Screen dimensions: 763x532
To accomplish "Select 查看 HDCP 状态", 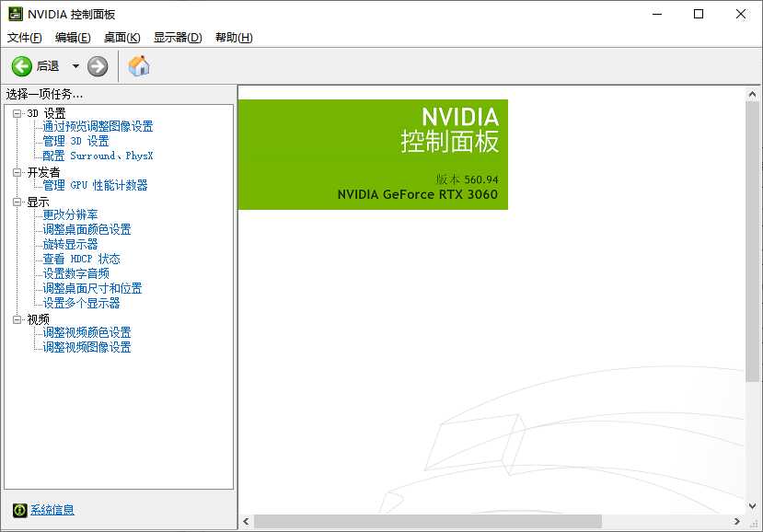I will click(82, 259).
